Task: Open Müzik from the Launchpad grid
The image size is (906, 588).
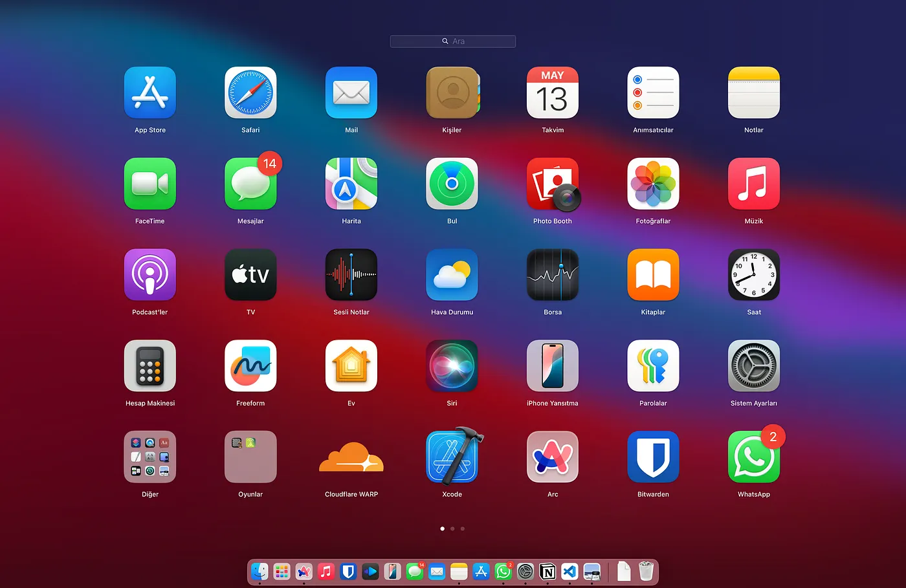Action: click(x=754, y=184)
